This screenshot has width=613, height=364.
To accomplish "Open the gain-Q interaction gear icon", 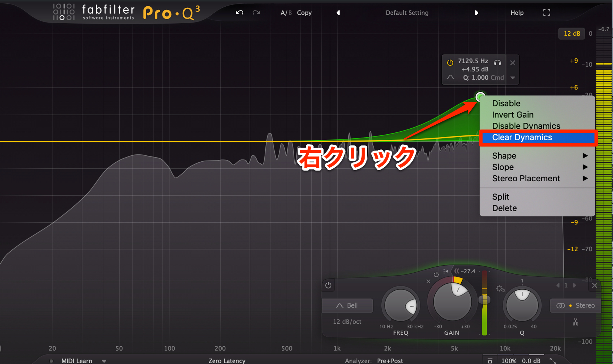I will tap(500, 289).
